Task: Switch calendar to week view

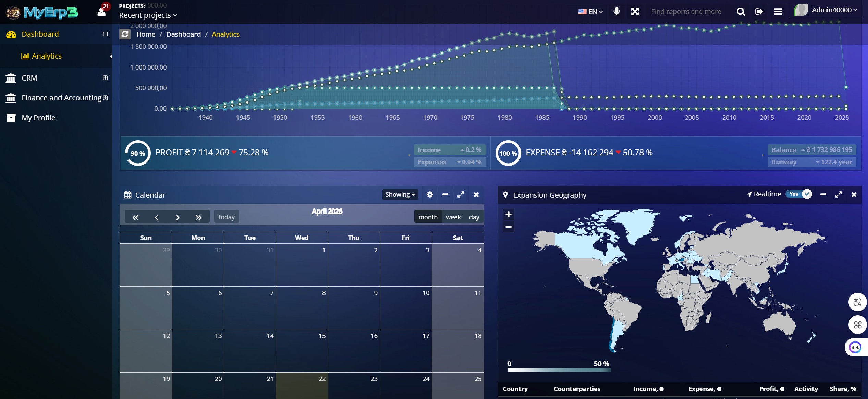Action: 453,217
